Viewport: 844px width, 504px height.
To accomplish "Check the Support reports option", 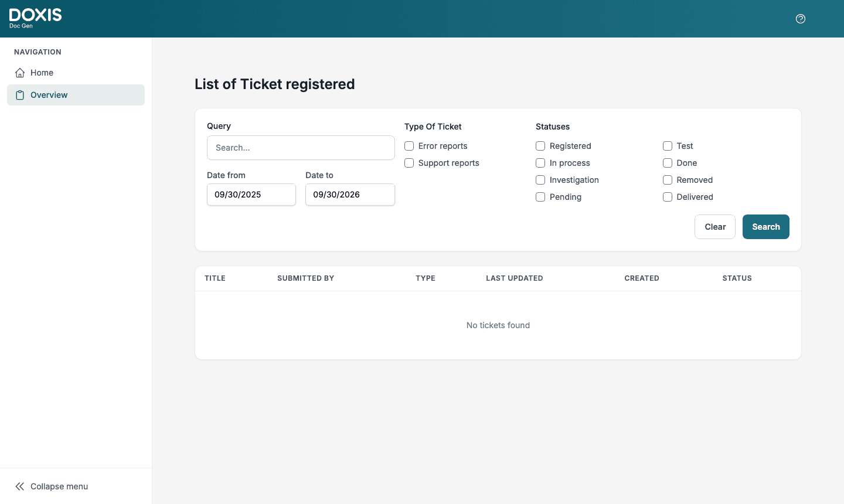I will pyautogui.click(x=409, y=163).
